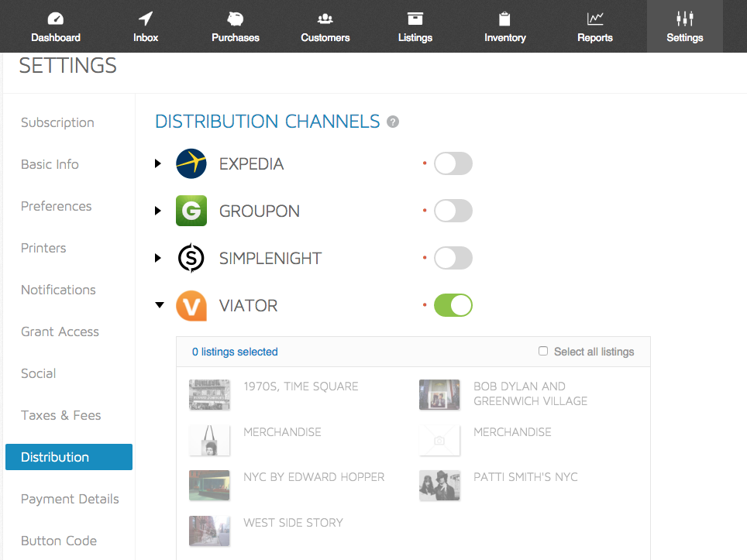Screen dimensions: 747x560
Task: Click the NYC by Edward Hopper title
Action: (x=314, y=477)
